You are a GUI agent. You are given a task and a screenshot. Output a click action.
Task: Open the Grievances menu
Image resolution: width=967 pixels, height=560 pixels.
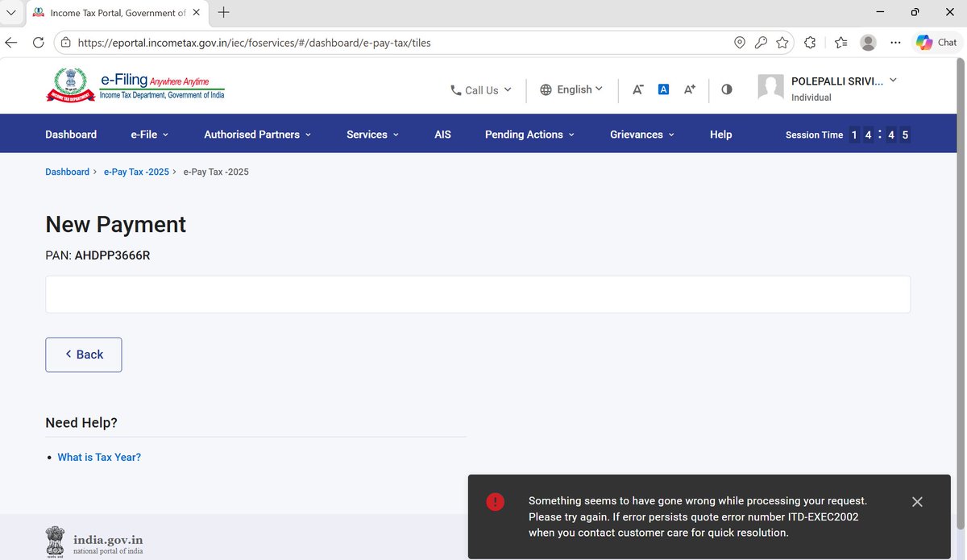point(642,135)
